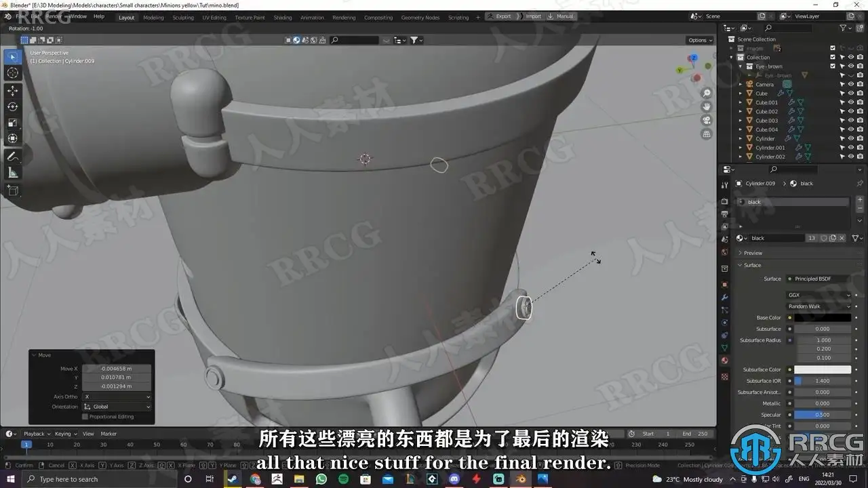The image size is (868, 488).
Task: Open the Base Color swatch
Action: [x=823, y=318]
